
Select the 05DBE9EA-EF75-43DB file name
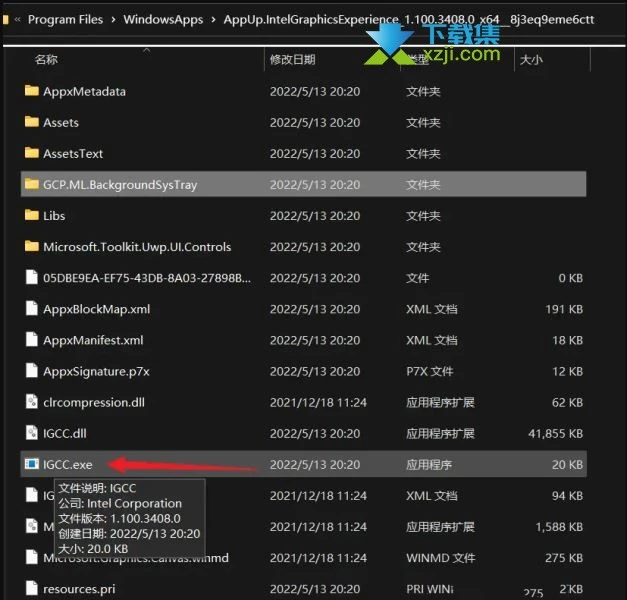[x=147, y=278]
